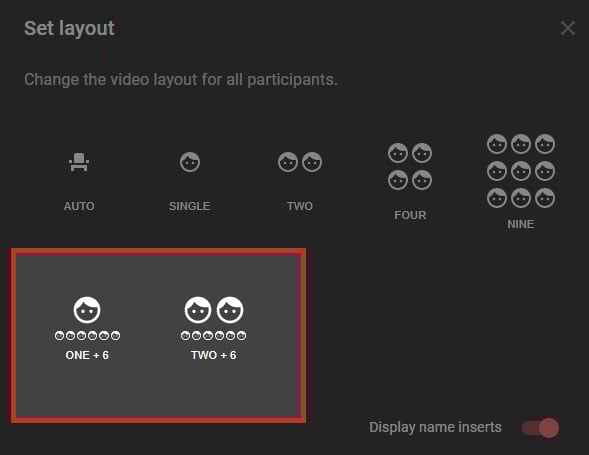The width and height of the screenshot is (589, 455).
Task: Click the row of six small faces under ONE
Action: point(87,336)
